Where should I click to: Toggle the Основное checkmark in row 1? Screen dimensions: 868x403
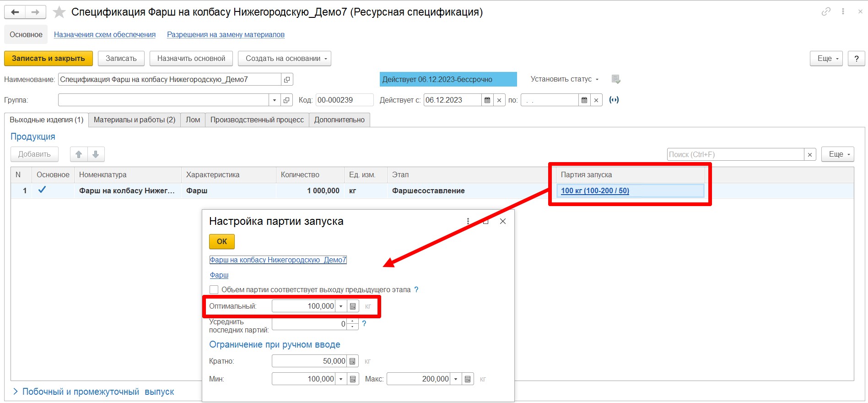pos(42,190)
